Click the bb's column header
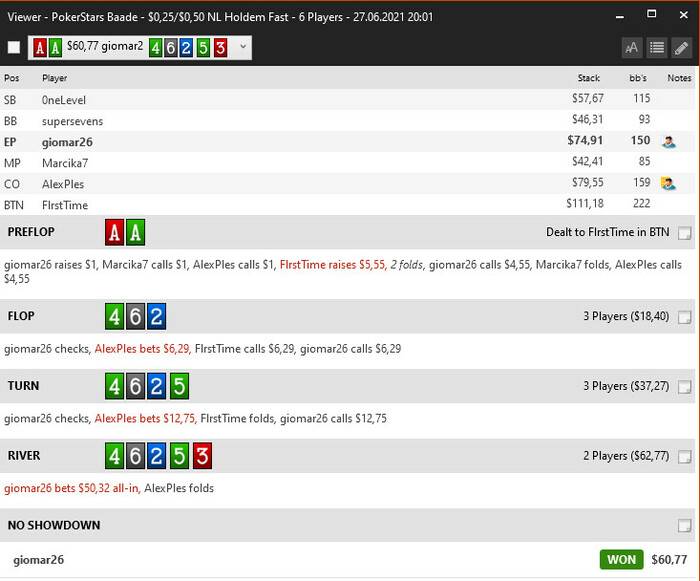Screen dimensions: 700x581 pos(638,78)
